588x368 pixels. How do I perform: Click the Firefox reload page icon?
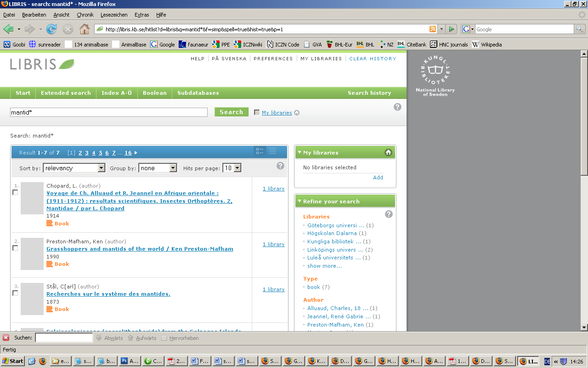(51, 29)
